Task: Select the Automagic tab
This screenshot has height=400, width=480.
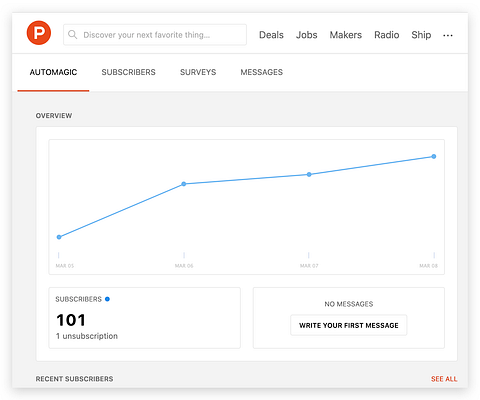Action: (x=53, y=72)
